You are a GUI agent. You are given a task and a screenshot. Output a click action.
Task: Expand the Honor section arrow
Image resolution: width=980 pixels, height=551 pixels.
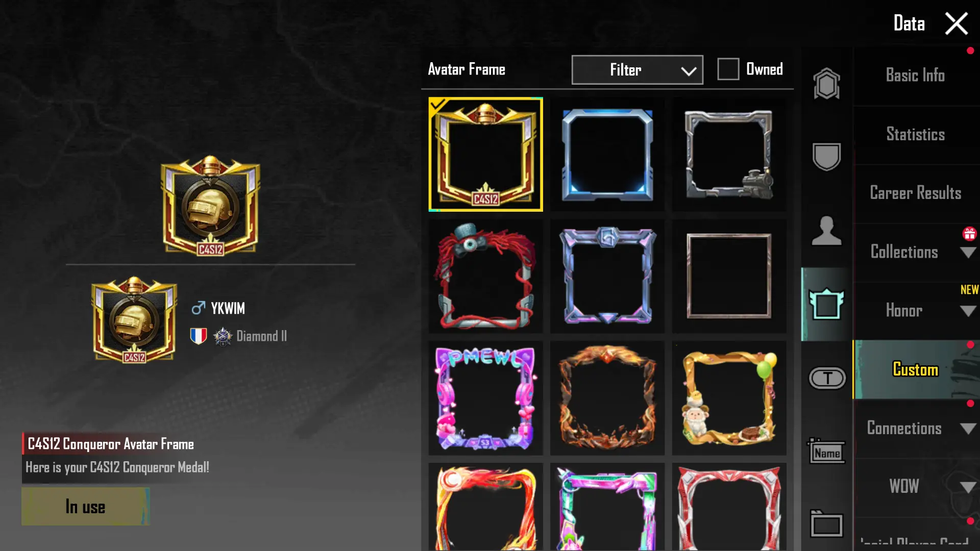coord(968,311)
